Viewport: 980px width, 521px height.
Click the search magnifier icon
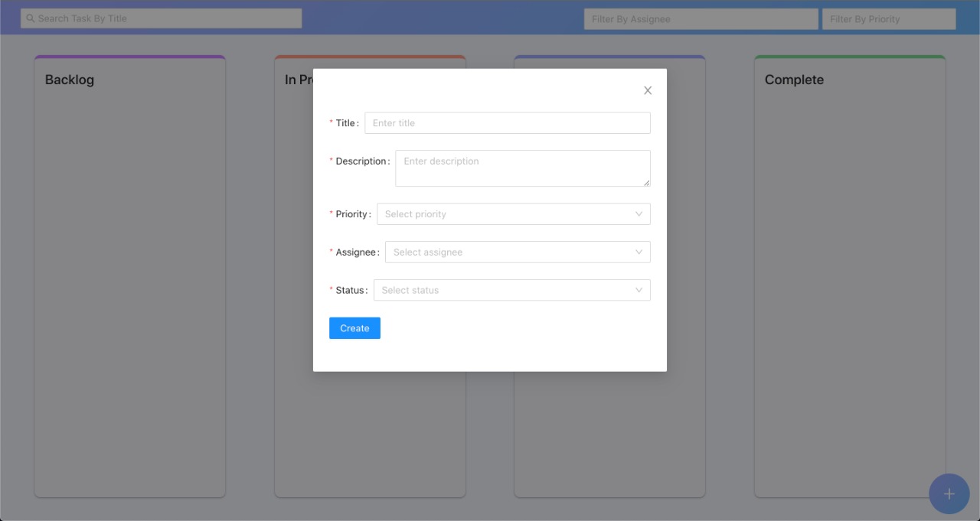pyautogui.click(x=30, y=18)
